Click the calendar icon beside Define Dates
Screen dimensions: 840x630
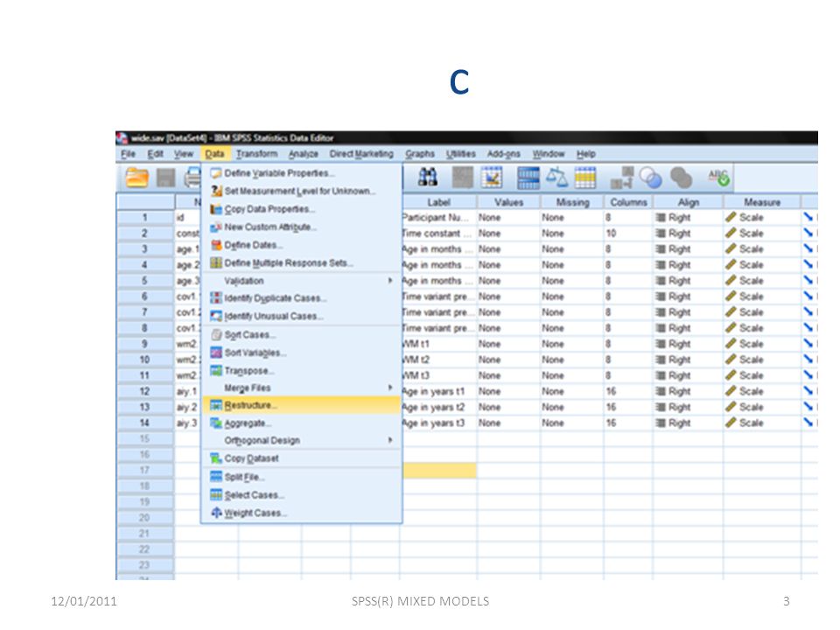click(216, 245)
